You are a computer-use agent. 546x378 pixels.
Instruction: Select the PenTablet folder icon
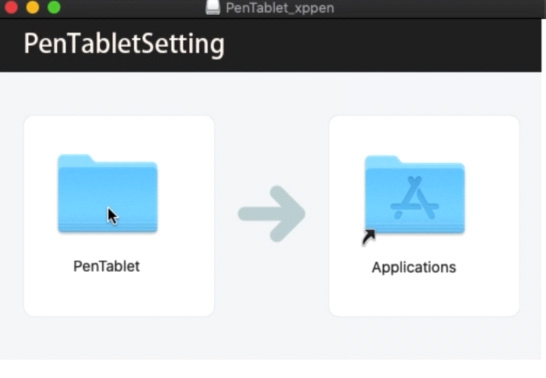[x=107, y=194]
